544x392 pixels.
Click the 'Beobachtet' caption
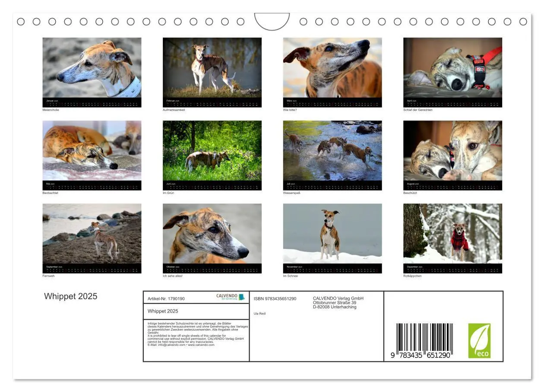pyautogui.click(x=51, y=193)
